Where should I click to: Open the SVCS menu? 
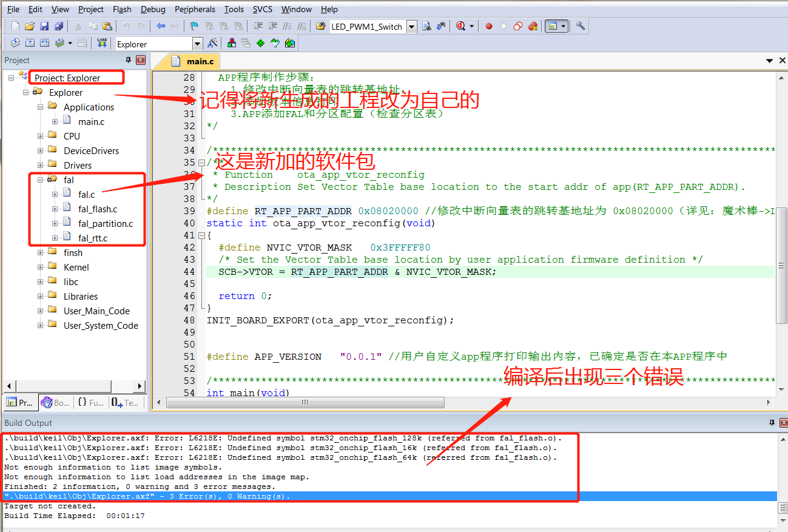[262, 9]
